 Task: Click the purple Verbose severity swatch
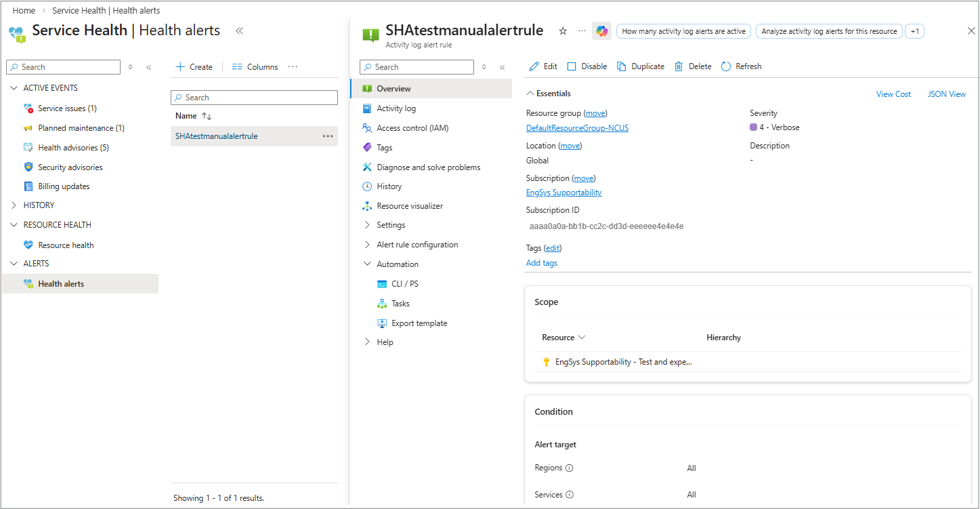tap(753, 127)
